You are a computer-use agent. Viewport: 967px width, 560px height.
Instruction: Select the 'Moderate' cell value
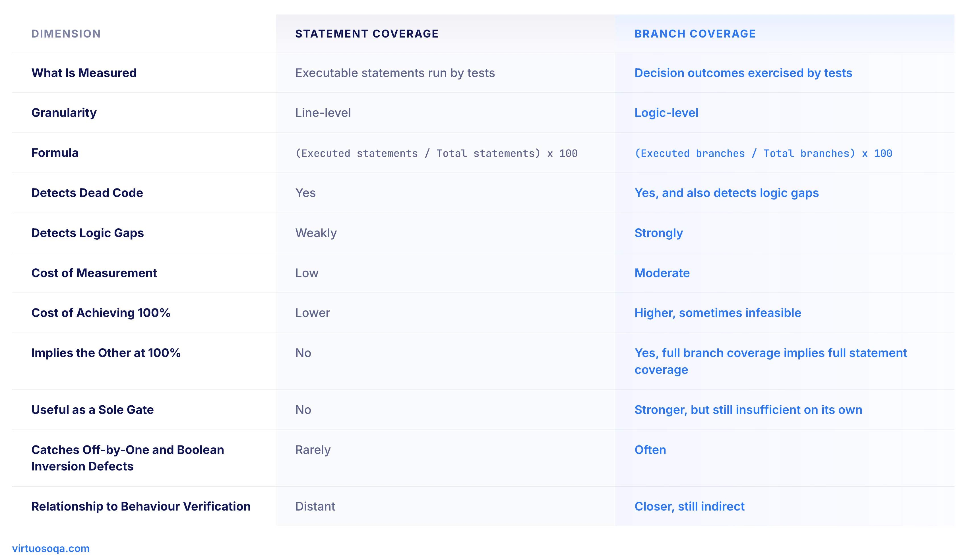662,273
